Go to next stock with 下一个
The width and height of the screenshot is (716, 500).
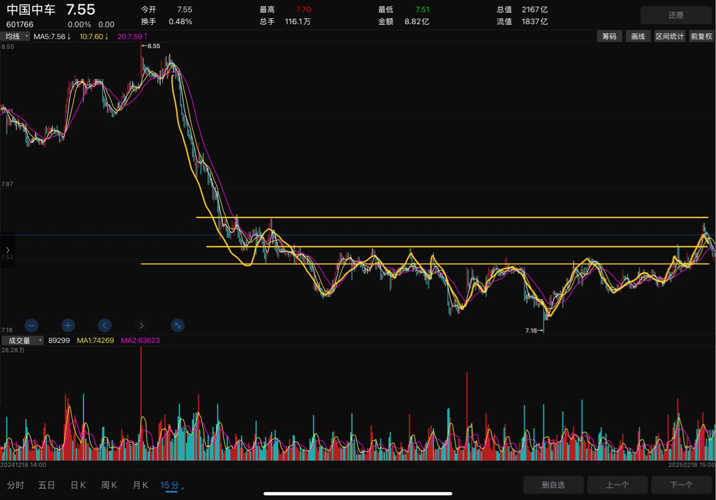[x=681, y=485]
